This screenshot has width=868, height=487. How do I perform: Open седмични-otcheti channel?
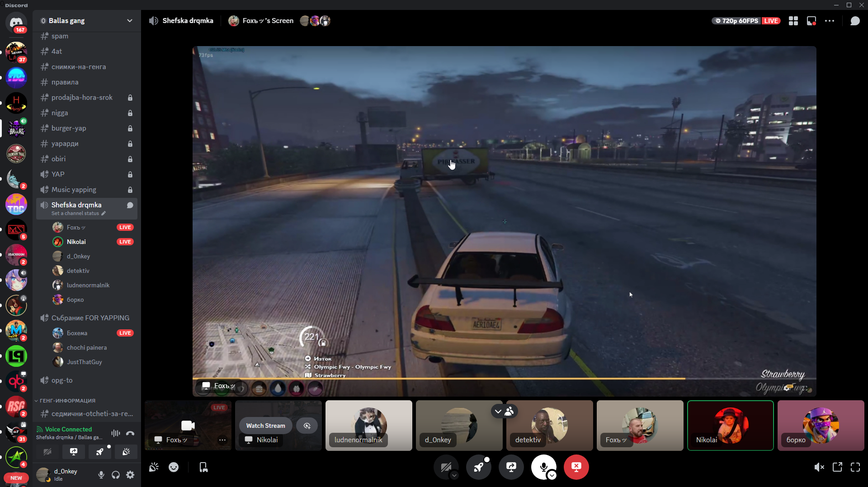pos(87,414)
